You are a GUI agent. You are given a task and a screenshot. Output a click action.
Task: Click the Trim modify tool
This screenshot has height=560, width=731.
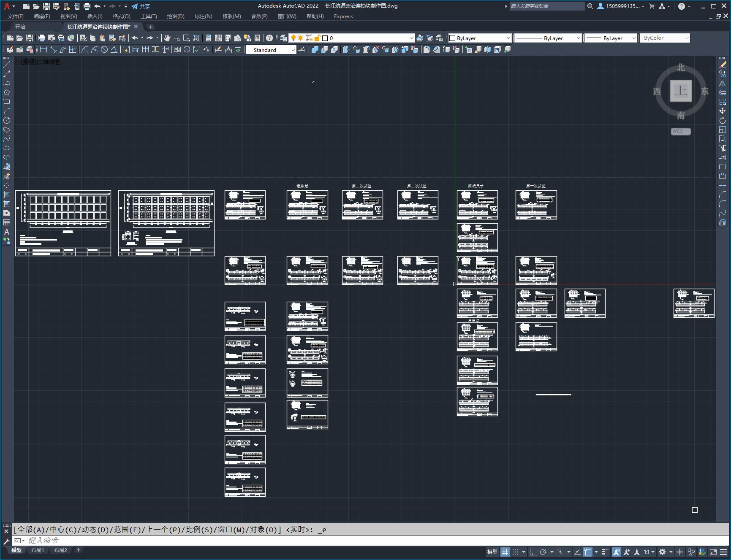point(723,148)
